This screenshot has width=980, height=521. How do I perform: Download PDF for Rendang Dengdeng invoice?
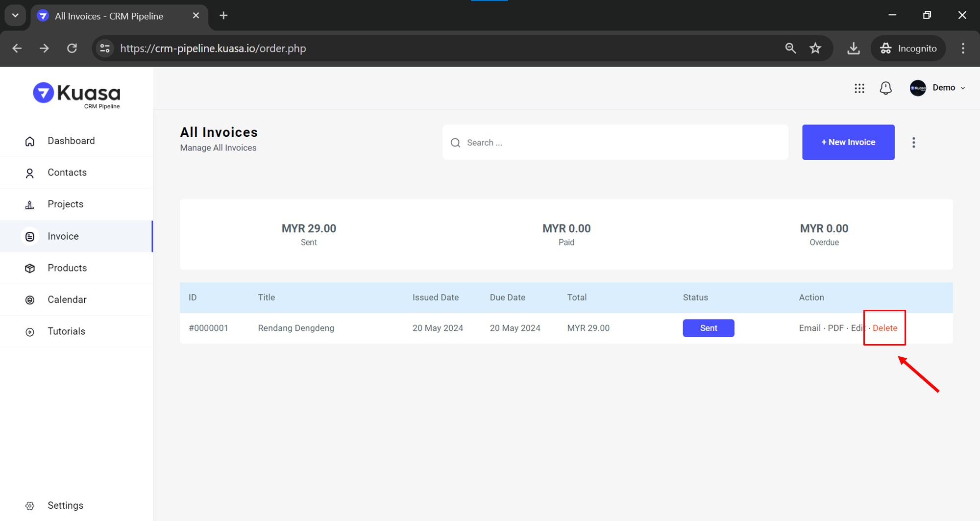click(835, 328)
